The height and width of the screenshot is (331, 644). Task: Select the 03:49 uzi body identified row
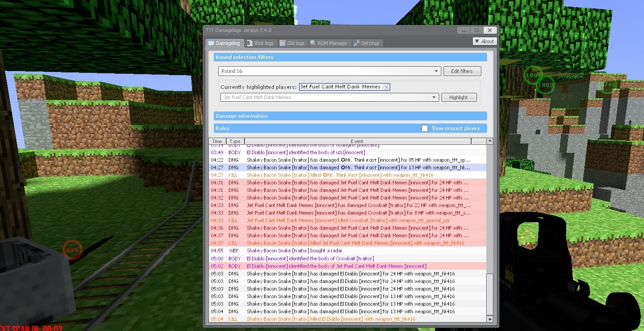point(348,152)
